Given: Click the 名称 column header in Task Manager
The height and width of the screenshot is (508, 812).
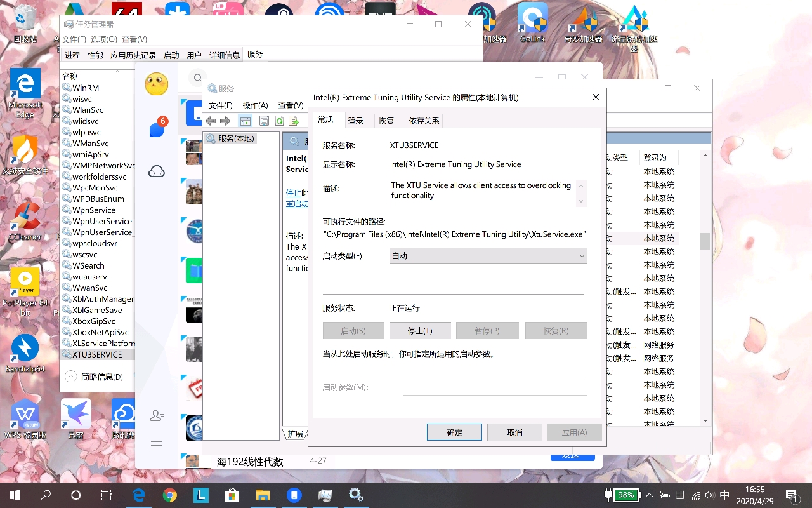Looking at the screenshot, I should click(x=70, y=76).
